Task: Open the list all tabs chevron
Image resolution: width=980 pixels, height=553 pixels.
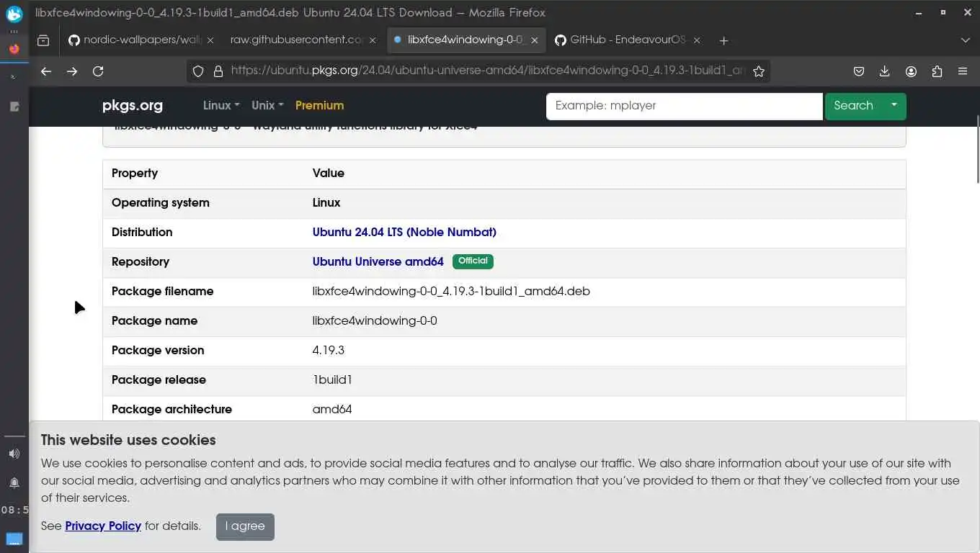Action: [966, 40]
